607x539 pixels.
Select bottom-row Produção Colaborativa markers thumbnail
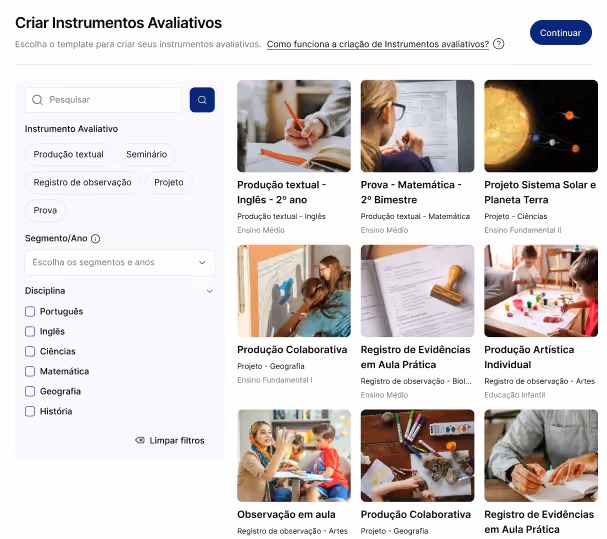pyautogui.click(x=417, y=456)
